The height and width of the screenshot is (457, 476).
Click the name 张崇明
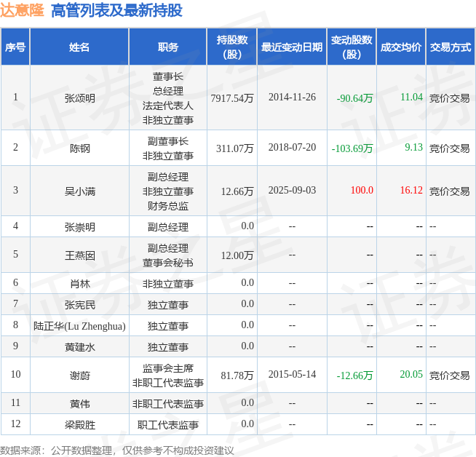[x=80, y=227]
